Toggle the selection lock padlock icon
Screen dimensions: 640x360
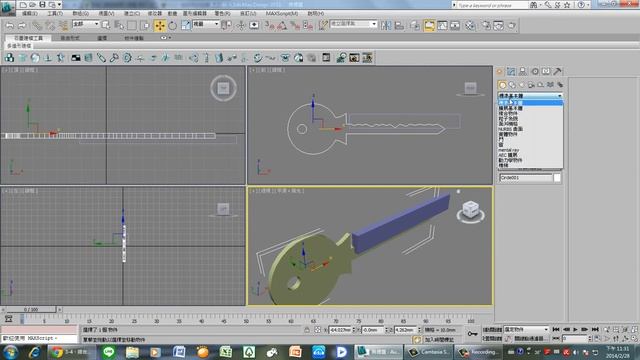(x=307, y=330)
